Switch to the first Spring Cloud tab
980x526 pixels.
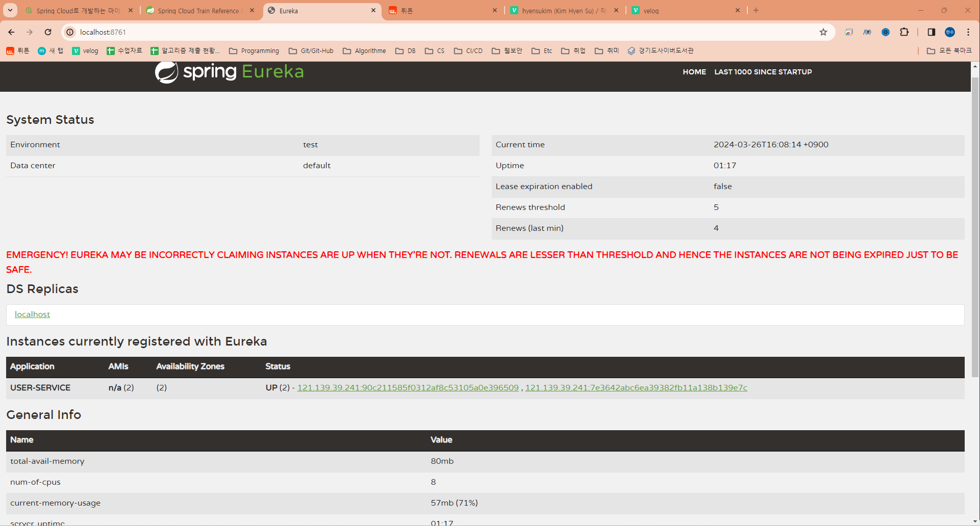click(79, 11)
